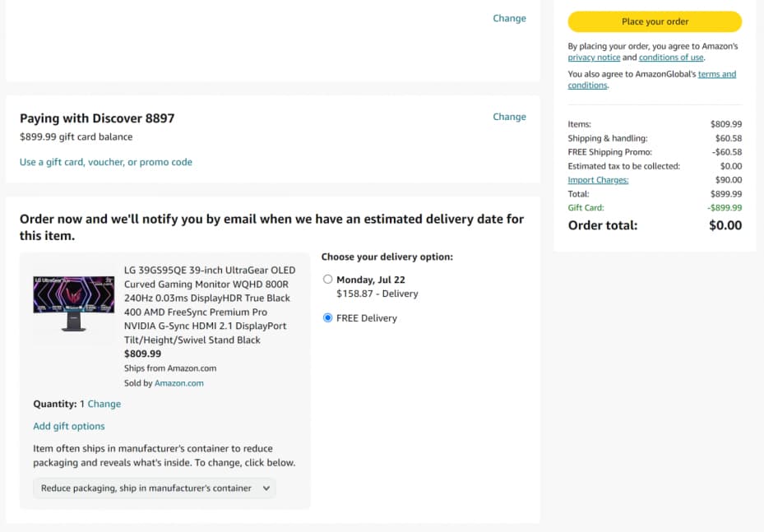
Task: Open the conditions of use link
Action: coord(671,58)
